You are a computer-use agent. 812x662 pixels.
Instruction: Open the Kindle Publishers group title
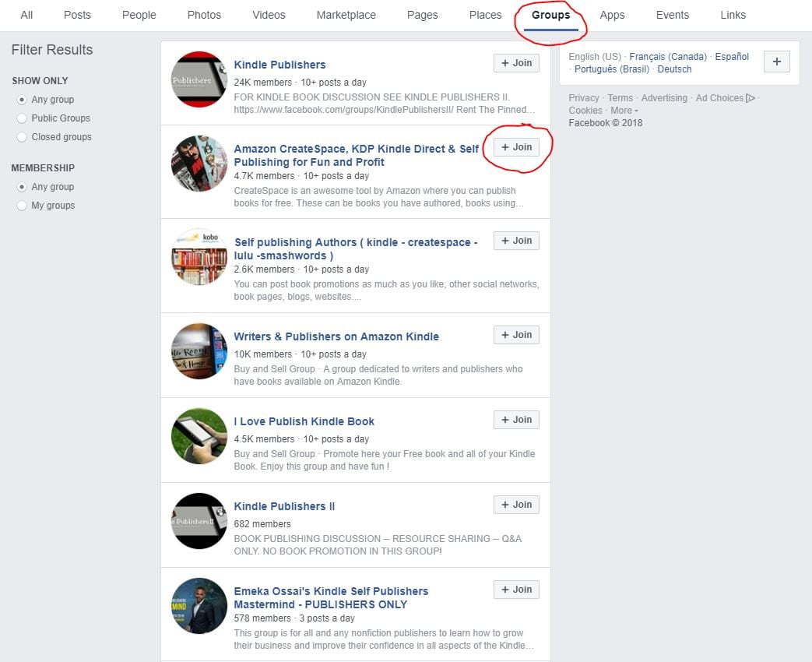(x=279, y=65)
